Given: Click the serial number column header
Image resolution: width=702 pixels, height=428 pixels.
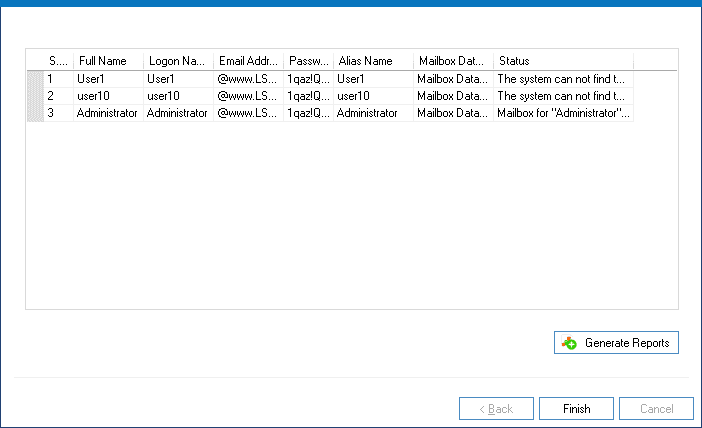Looking at the screenshot, I should (58, 61).
